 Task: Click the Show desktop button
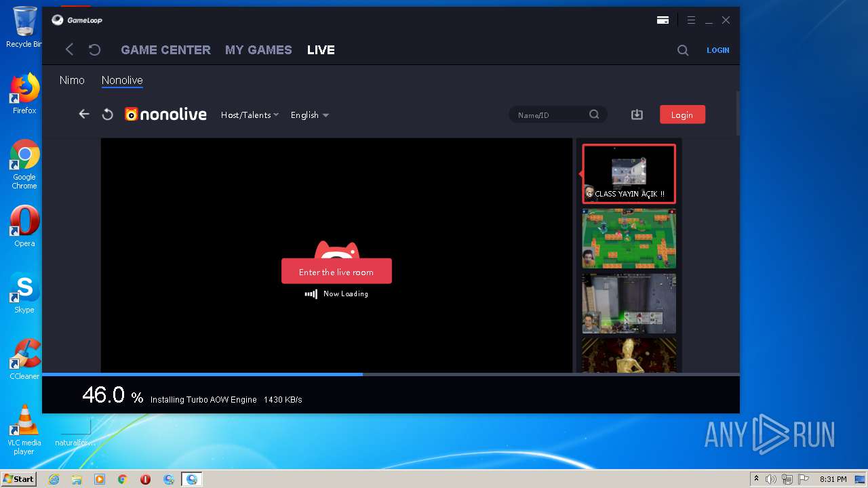861,479
